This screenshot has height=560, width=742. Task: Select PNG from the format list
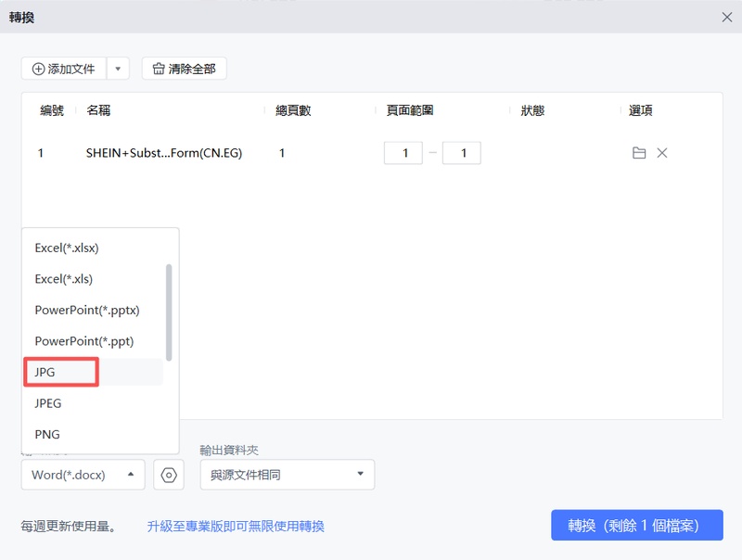click(x=47, y=434)
